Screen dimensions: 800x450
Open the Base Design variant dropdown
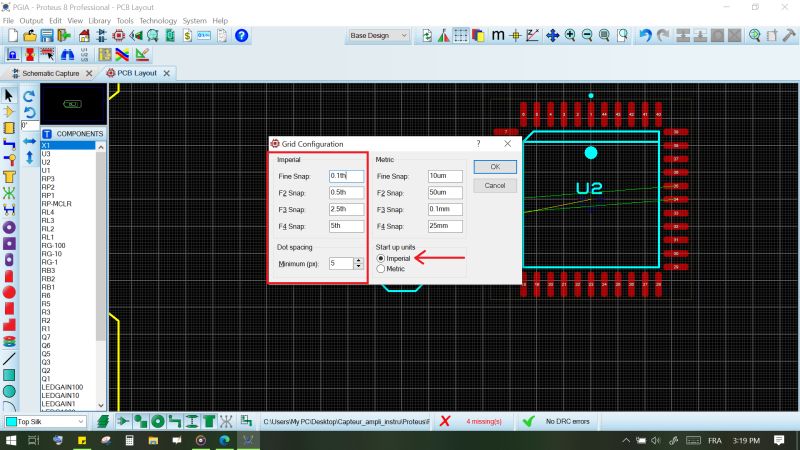(378, 36)
